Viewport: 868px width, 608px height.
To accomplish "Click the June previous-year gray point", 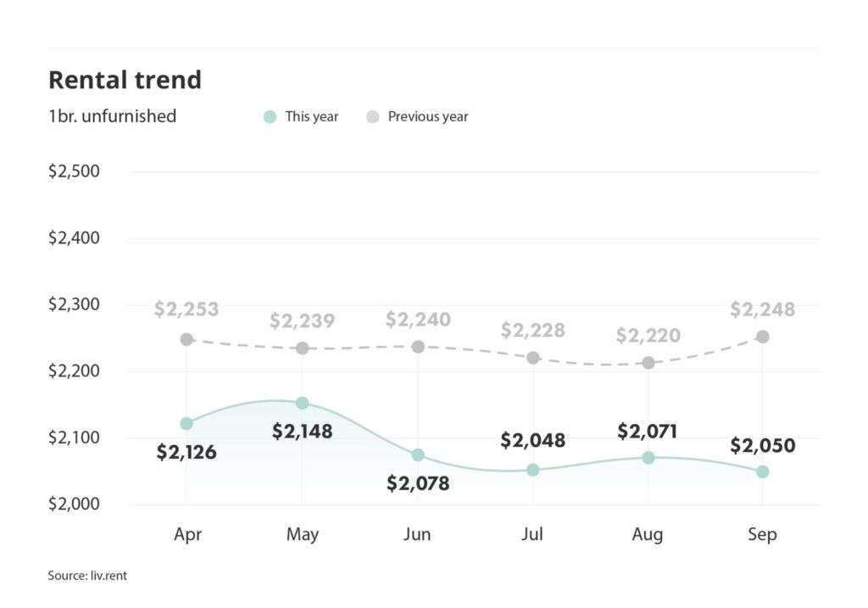I will (418, 347).
